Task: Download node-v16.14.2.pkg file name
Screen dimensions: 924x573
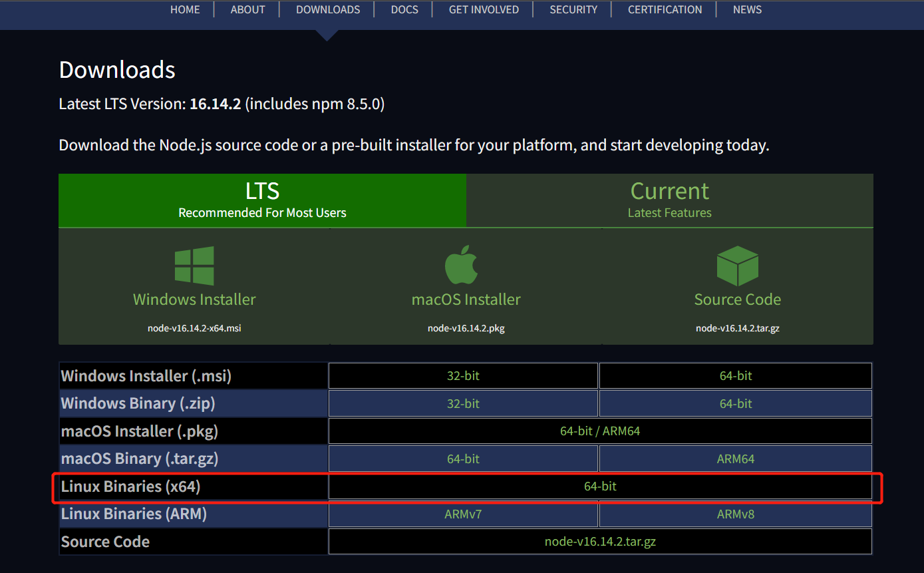Action: (x=466, y=328)
